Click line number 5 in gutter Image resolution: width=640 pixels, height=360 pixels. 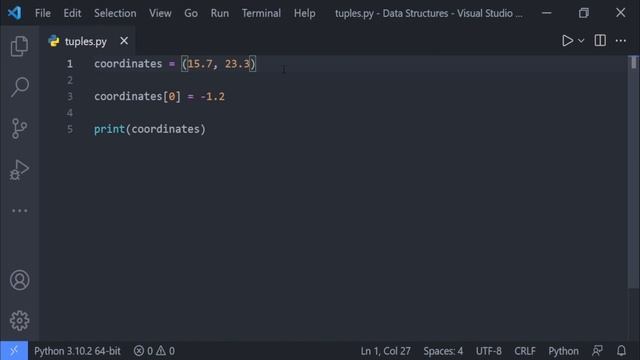[x=70, y=129]
